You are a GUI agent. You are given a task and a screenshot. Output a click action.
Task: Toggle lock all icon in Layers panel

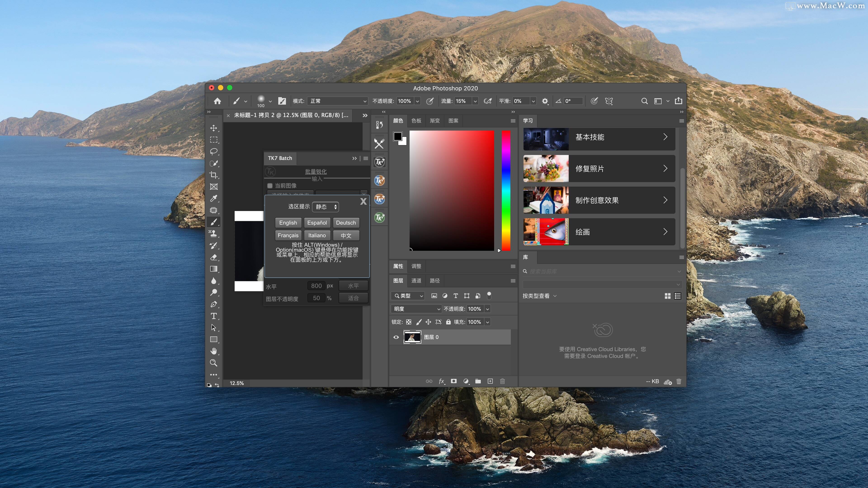pos(448,322)
